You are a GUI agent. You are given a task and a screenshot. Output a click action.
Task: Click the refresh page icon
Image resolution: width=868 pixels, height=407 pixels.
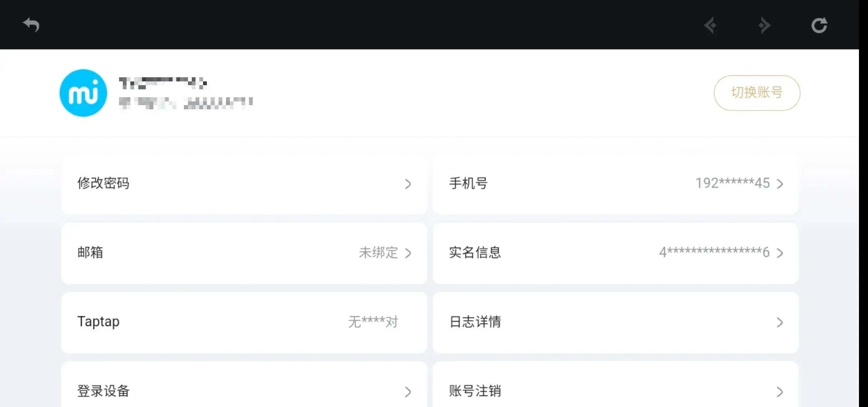(819, 25)
